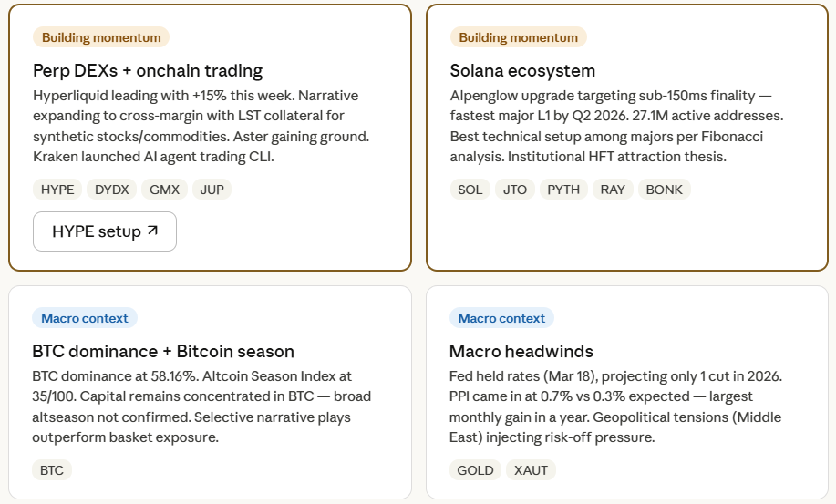
Task: Click Macro context badge on Macro headwinds card
Action: pos(501,318)
